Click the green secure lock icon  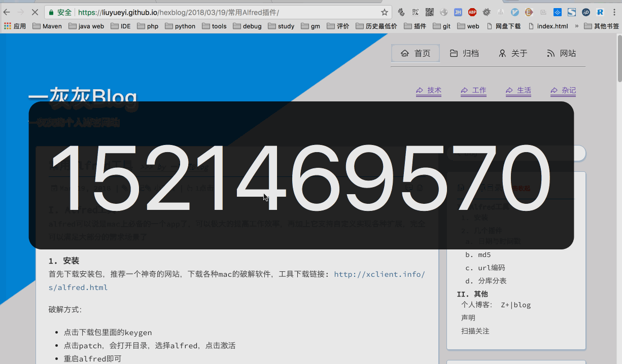[x=51, y=12]
